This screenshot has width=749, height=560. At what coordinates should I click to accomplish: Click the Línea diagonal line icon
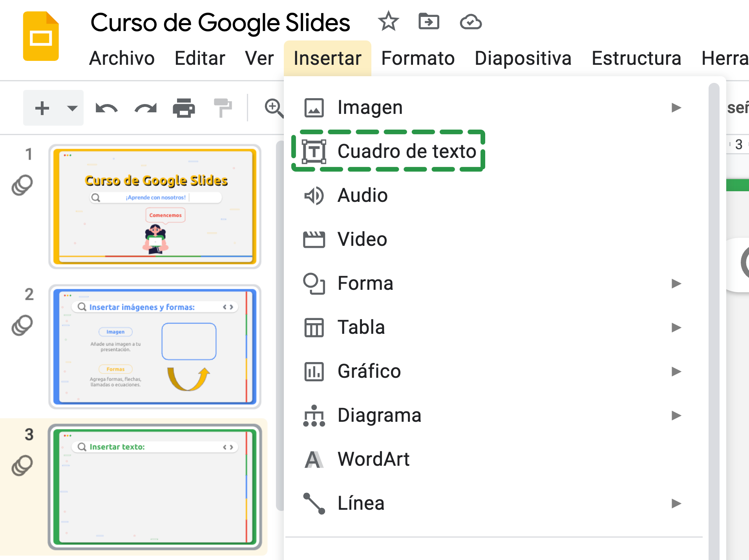pos(314,503)
